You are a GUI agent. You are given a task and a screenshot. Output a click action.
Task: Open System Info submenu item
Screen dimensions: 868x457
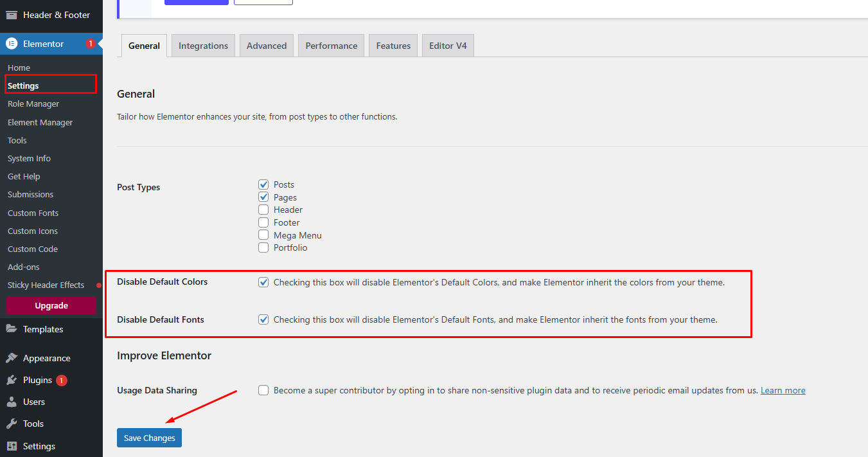(29, 158)
